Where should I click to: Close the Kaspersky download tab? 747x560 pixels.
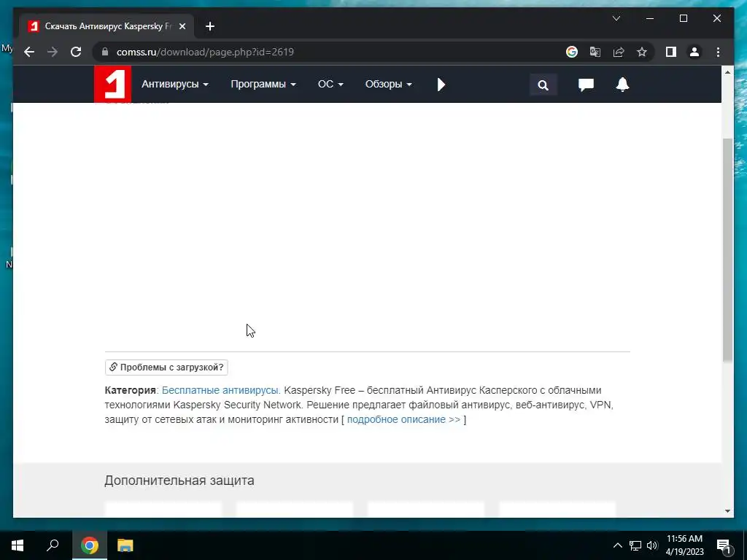point(182,26)
